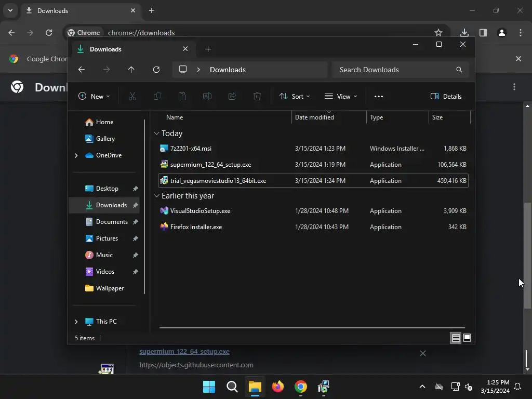The image size is (532, 399).
Task: Reload the Chrome downloads page
Action: click(x=49, y=33)
